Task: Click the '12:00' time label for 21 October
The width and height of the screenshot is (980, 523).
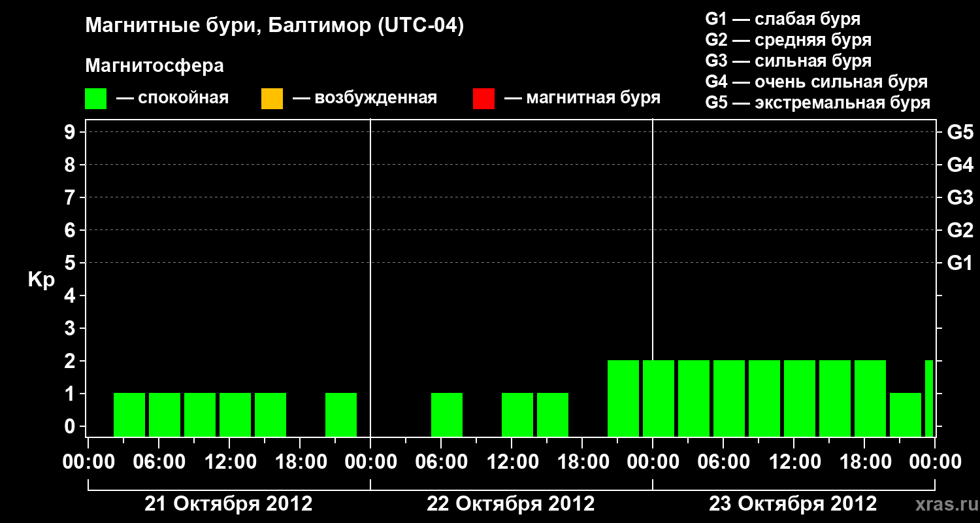Action: pos(229,462)
